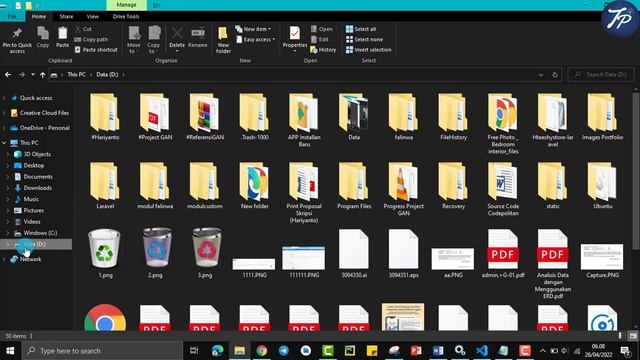
Task: Go back with the Back arrow
Action: (8, 75)
